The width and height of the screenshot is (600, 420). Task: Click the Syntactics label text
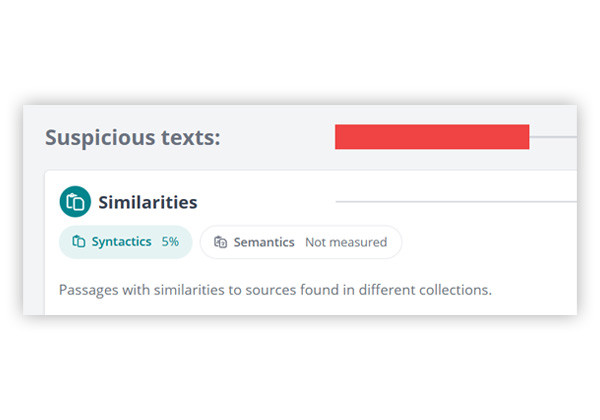(x=121, y=242)
